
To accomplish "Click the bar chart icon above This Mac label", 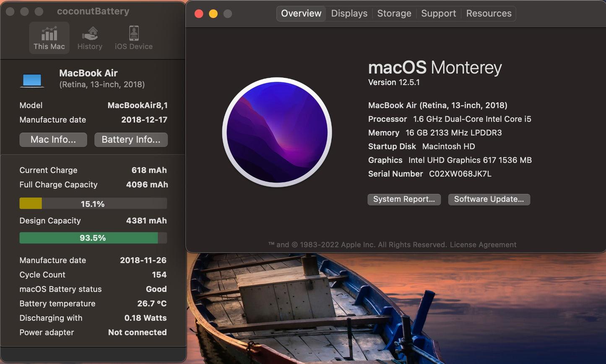I will click(49, 33).
